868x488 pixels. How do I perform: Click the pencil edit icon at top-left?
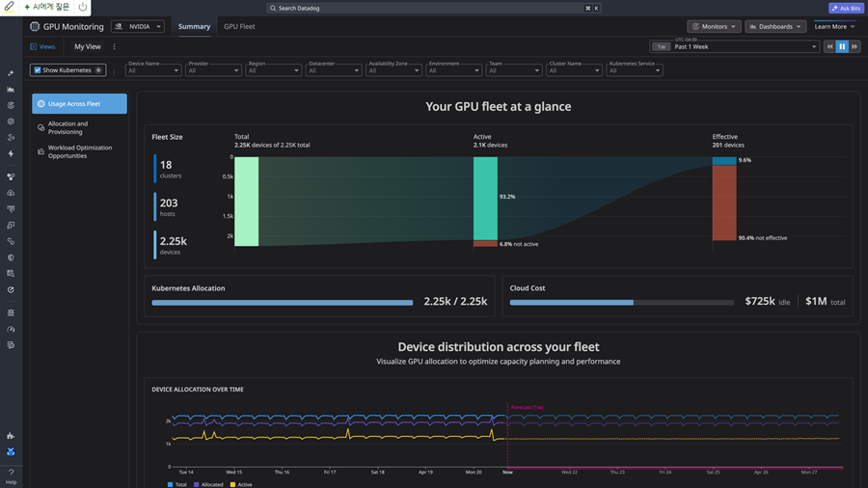tap(9, 7)
